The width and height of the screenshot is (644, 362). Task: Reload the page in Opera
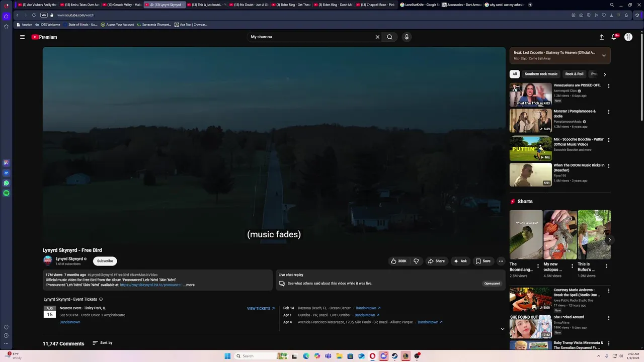point(34,15)
